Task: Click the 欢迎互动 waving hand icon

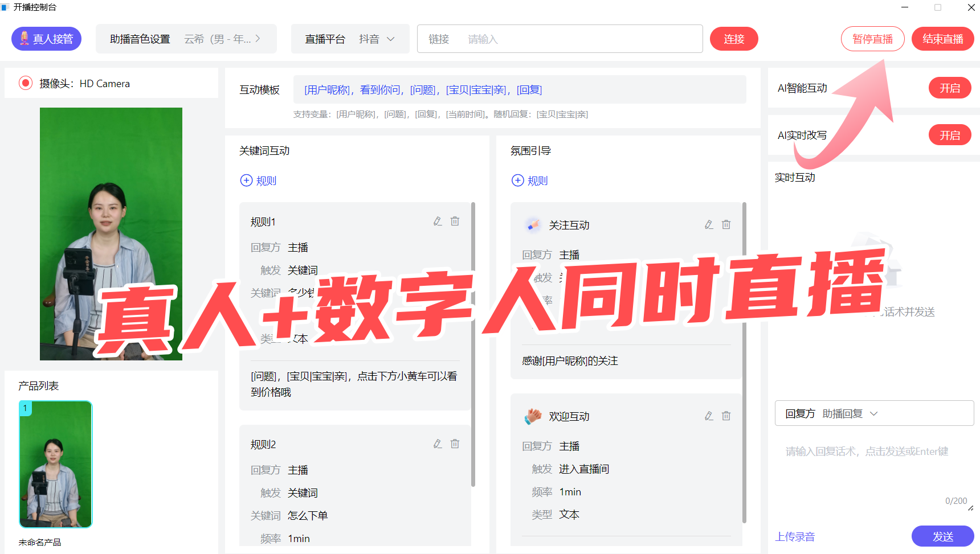Action: (x=533, y=416)
